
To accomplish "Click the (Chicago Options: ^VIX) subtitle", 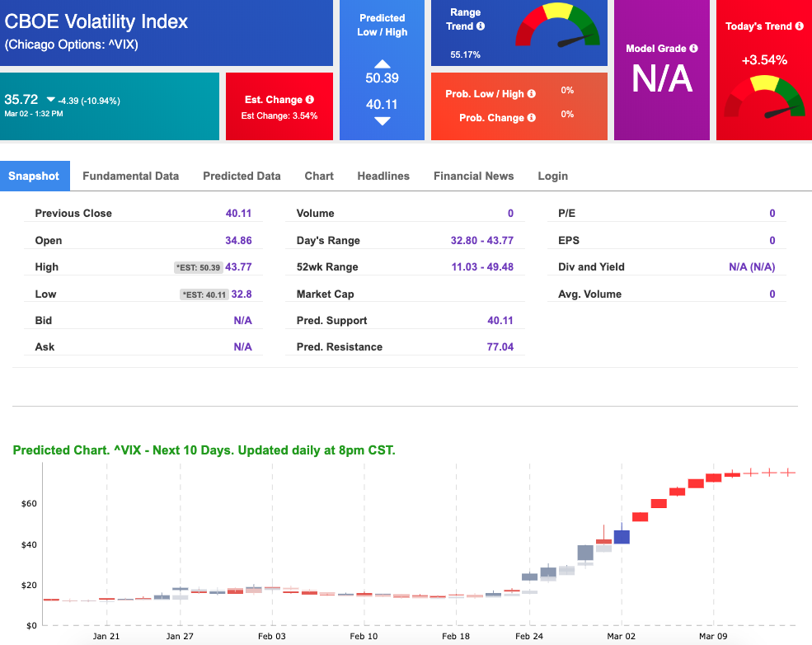I will [72, 45].
